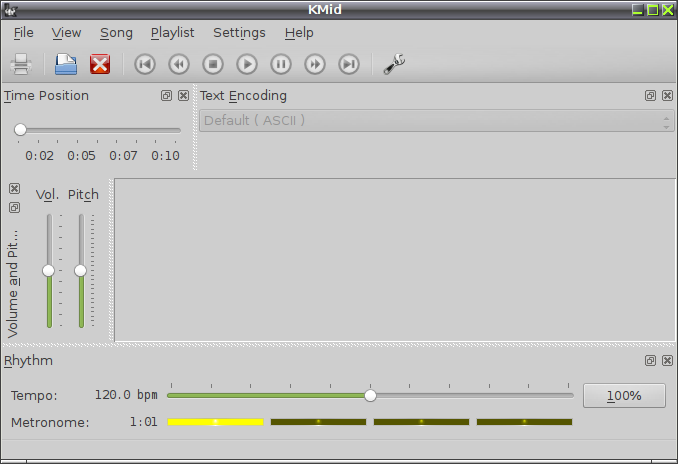
Task: Float the Time Position panel
Action: pyautogui.click(x=166, y=96)
